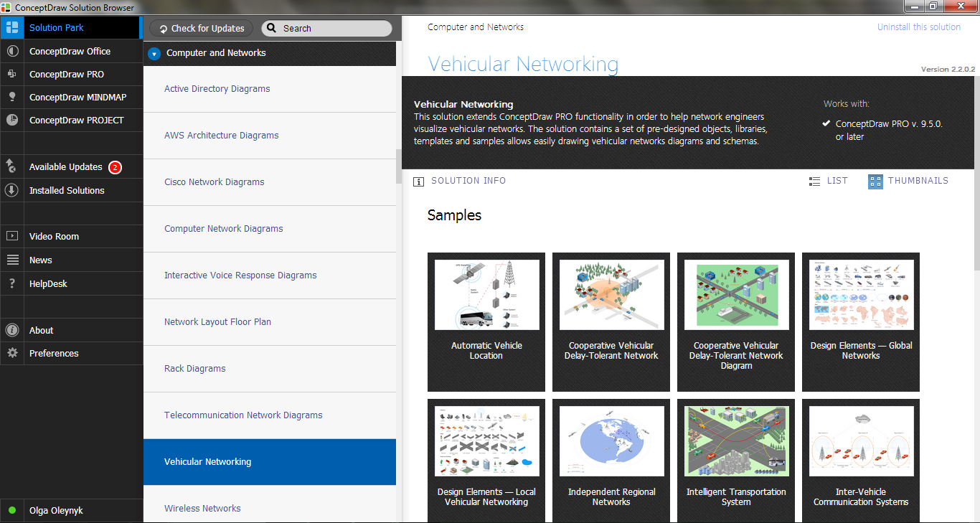Click the List view icon
Screen dimensions: 980x523
pyautogui.click(x=814, y=182)
